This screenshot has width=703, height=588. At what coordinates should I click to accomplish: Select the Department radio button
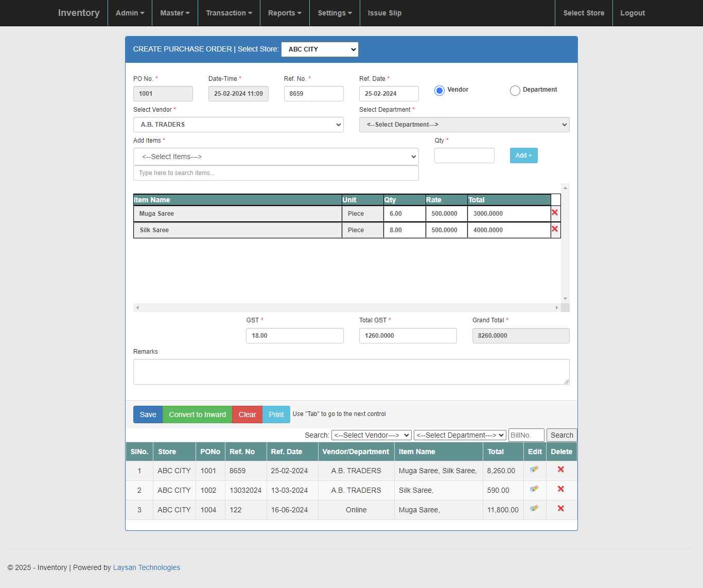click(515, 91)
